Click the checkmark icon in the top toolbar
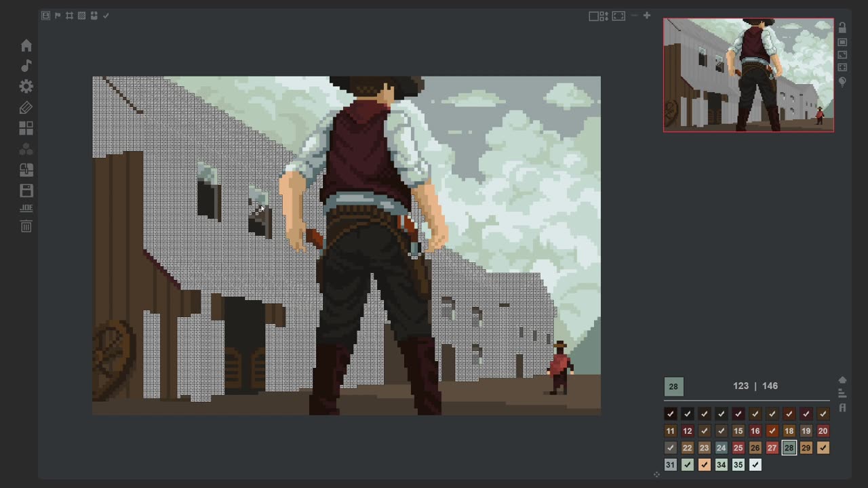The width and height of the screenshot is (868, 488). 106,16
